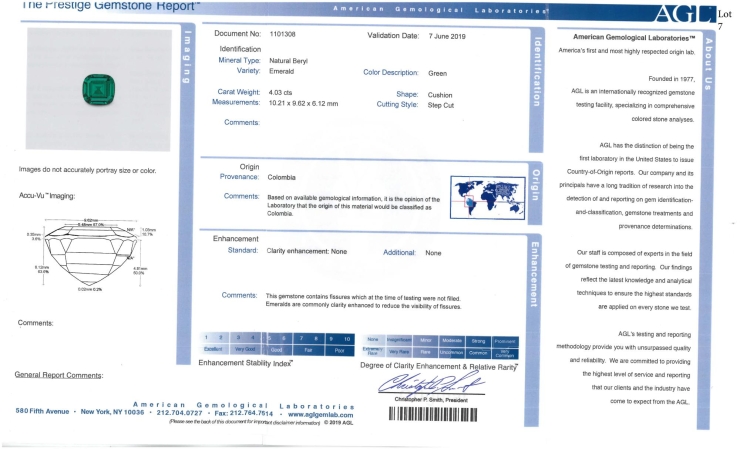
Task: Click the "Emerald" variety value
Action: [x=281, y=71]
